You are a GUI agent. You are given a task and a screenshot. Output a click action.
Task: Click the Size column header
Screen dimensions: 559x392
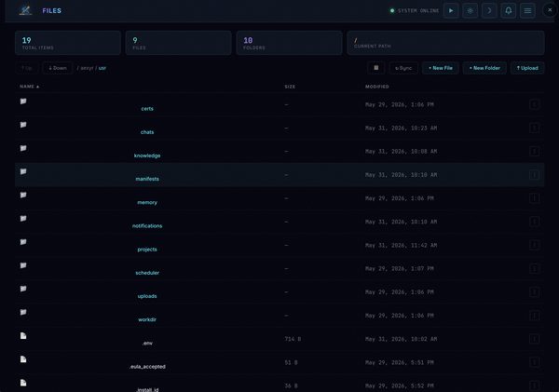coord(290,87)
